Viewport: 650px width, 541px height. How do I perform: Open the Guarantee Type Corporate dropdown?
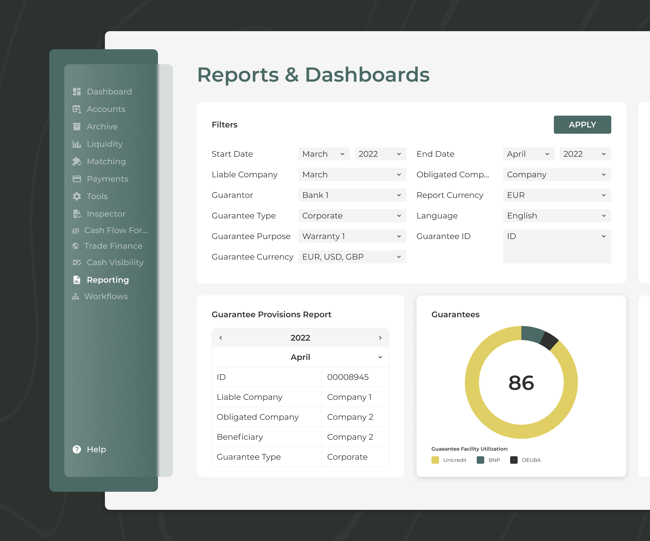click(352, 216)
